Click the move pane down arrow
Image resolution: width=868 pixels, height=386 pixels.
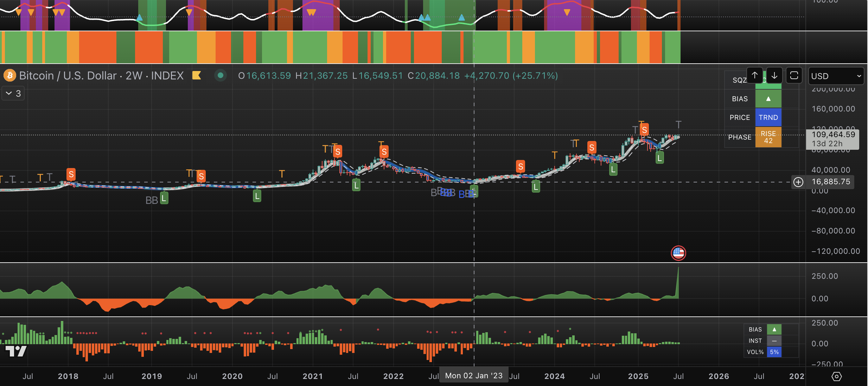[774, 76]
